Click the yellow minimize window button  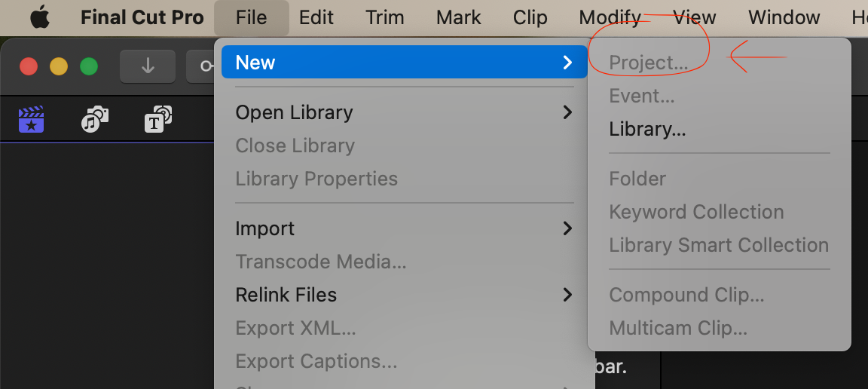pyautogui.click(x=59, y=66)
